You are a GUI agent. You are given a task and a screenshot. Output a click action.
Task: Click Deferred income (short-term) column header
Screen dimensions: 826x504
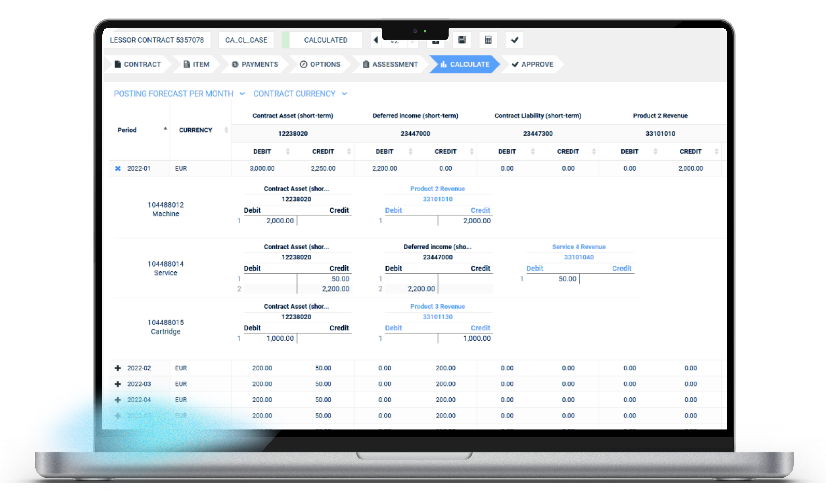(x=415, y=115)
